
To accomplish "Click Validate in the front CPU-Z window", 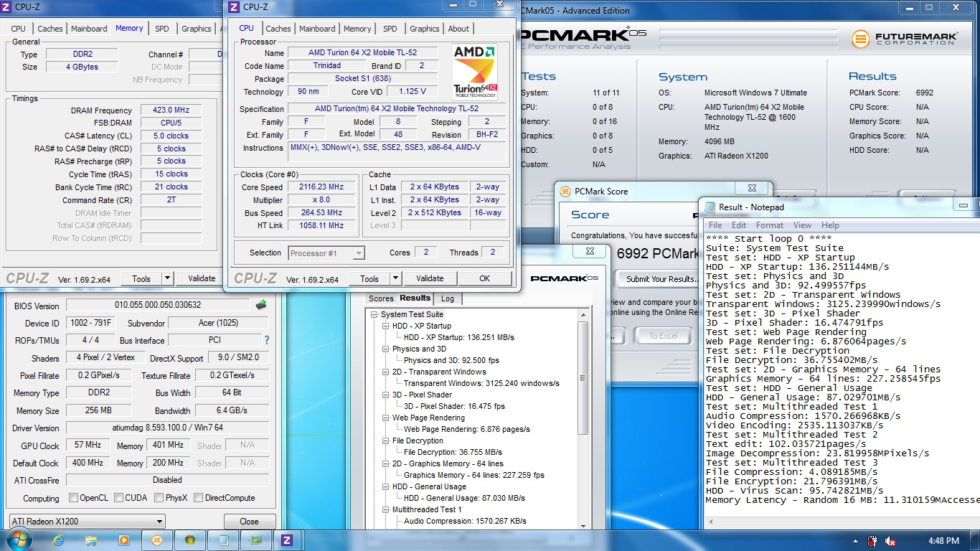I will (430, 278).
